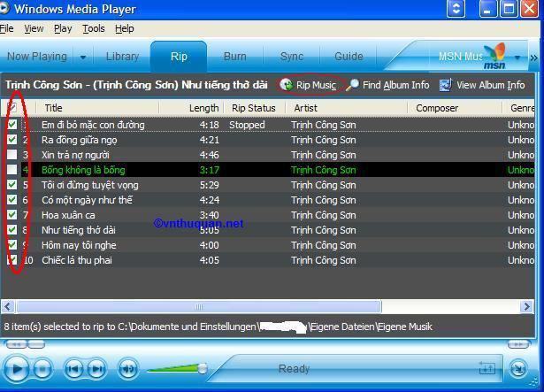Click the album title Như tiếng thở dài heading
544x392 pixels.
225,85
